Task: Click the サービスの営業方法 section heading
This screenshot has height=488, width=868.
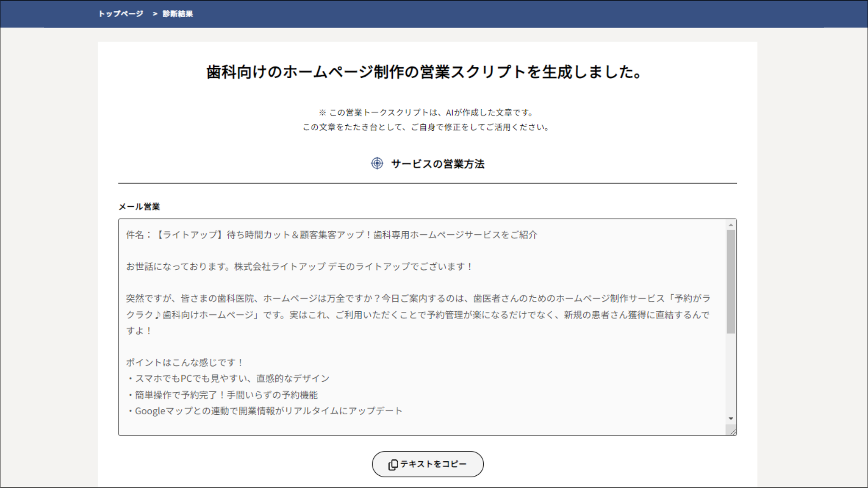Action: (437, 164)
